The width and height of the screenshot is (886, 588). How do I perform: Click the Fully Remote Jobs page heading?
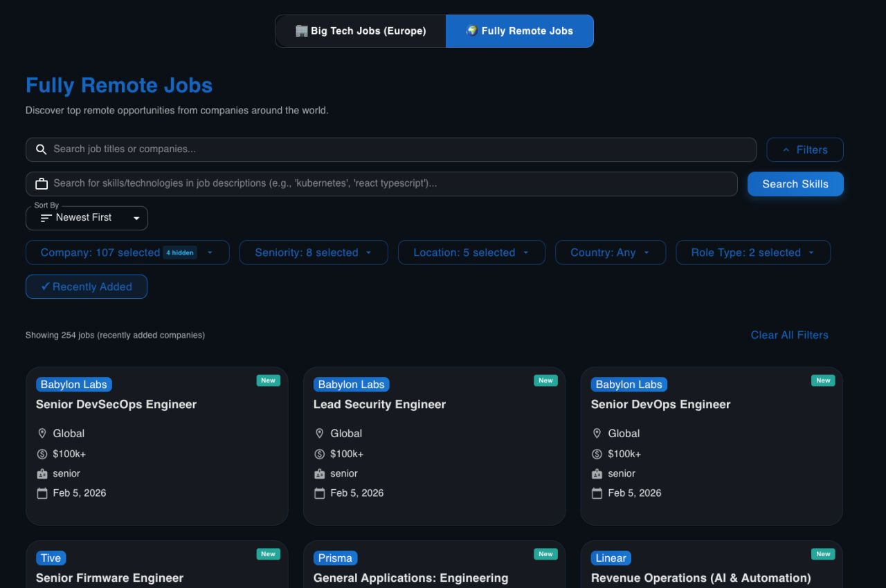pos(119,85)
